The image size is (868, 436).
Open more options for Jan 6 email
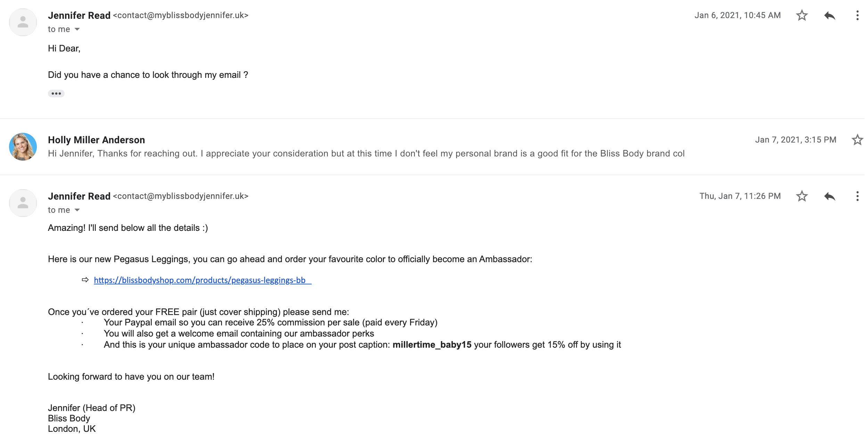pos(857,16)
